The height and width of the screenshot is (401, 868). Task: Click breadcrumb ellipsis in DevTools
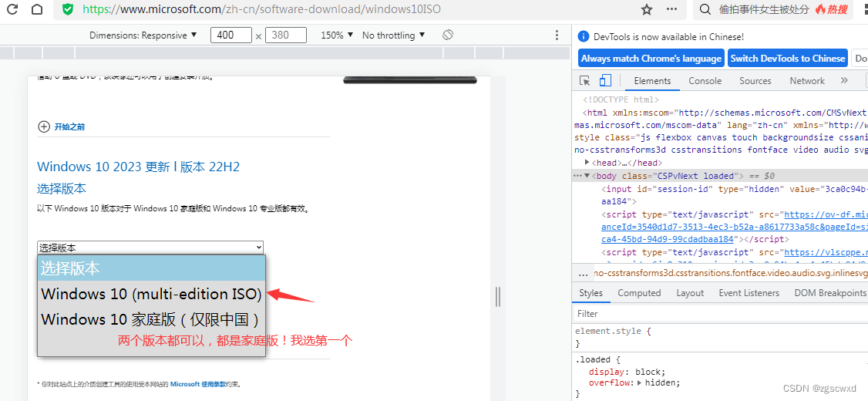tap(582, 274)
